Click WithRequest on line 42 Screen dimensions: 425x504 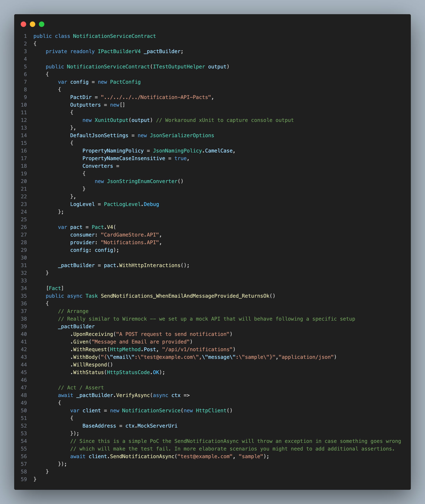(90, 349)
